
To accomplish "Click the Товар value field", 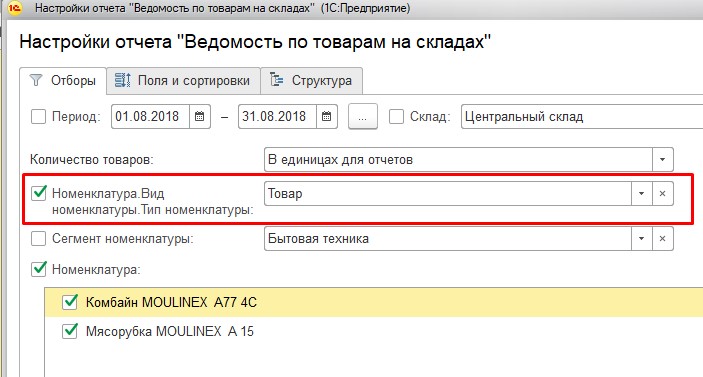I will pyautogui.click(x=448, y=194).
